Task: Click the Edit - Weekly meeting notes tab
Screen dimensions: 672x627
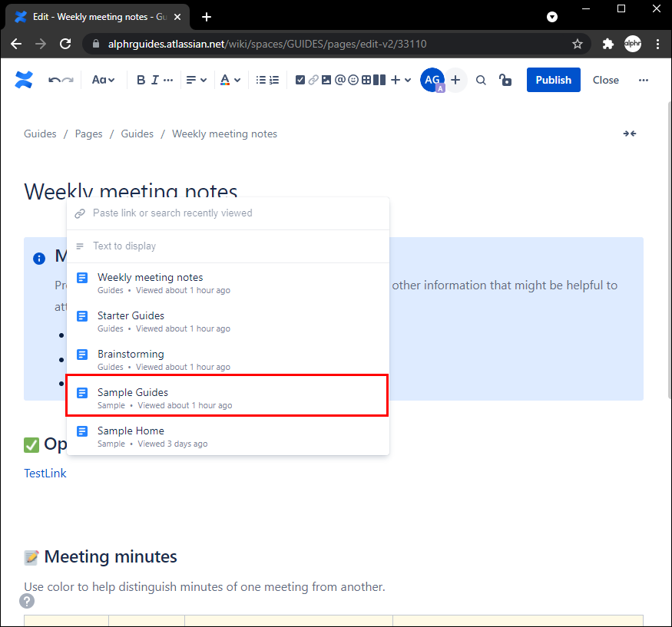Action: pyautogui.click(x=97, y=17)
